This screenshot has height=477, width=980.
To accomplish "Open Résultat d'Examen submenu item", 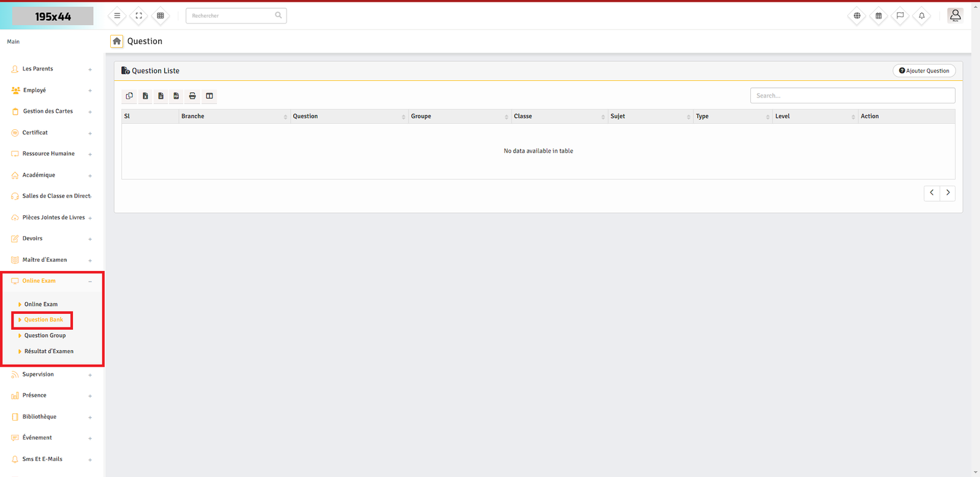I will pyautogui.click(x=48, y=351).
